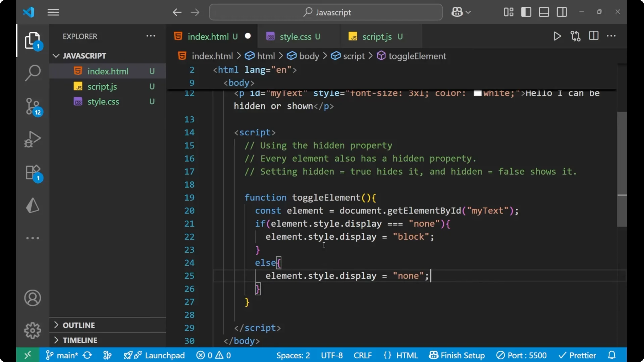
Task: Click Finish Setup in the status bar
Action: pos(457,355)
